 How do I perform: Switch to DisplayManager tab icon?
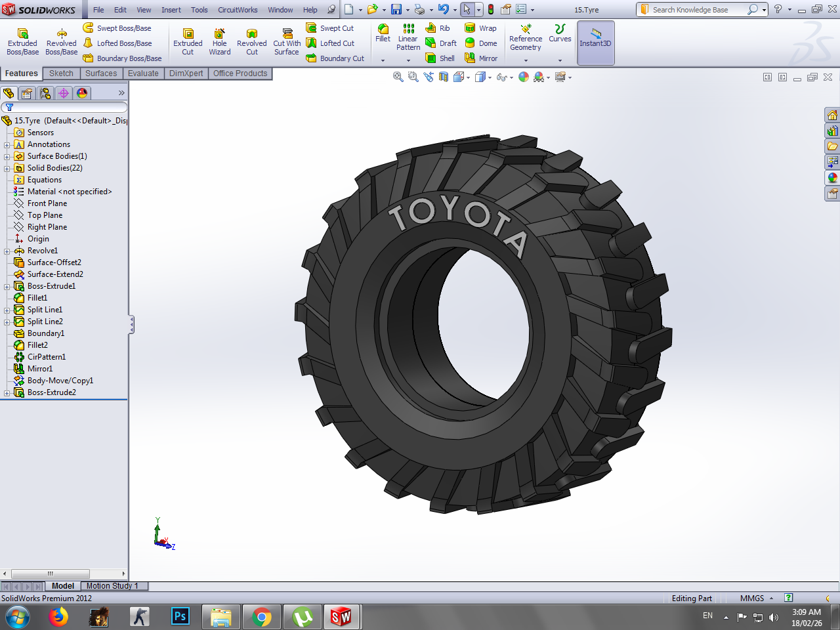click(x=82, y=93)
